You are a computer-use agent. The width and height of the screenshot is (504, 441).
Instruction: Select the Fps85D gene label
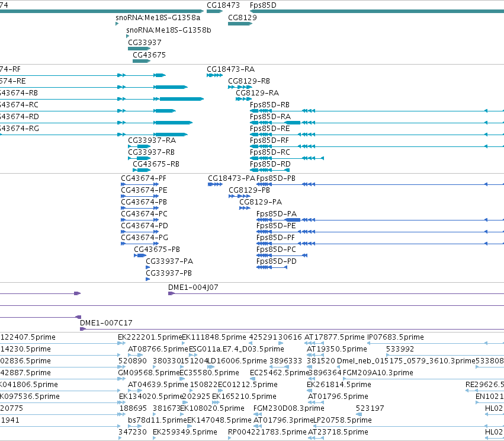click(x=263, y=5)
